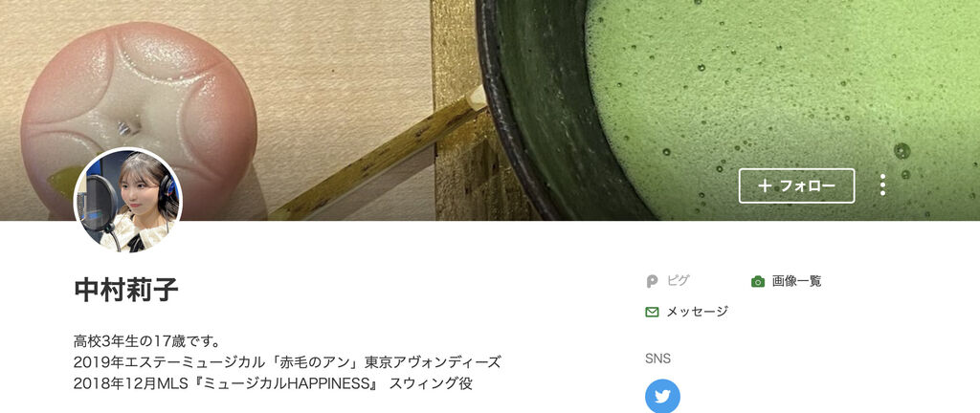Select the profile name 中村莉子 heading
The image size is (980, 413).
(x=126, y=290)
